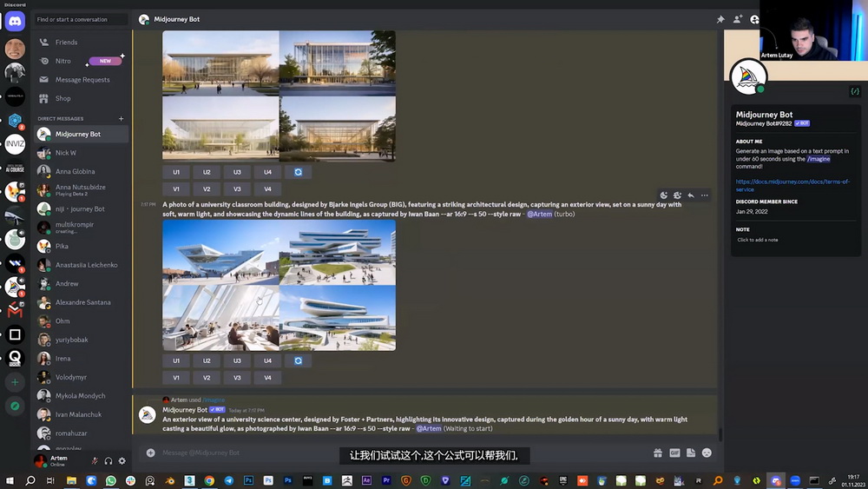Open Friends section
868x489 pixels.
click(x=81, y=42)
